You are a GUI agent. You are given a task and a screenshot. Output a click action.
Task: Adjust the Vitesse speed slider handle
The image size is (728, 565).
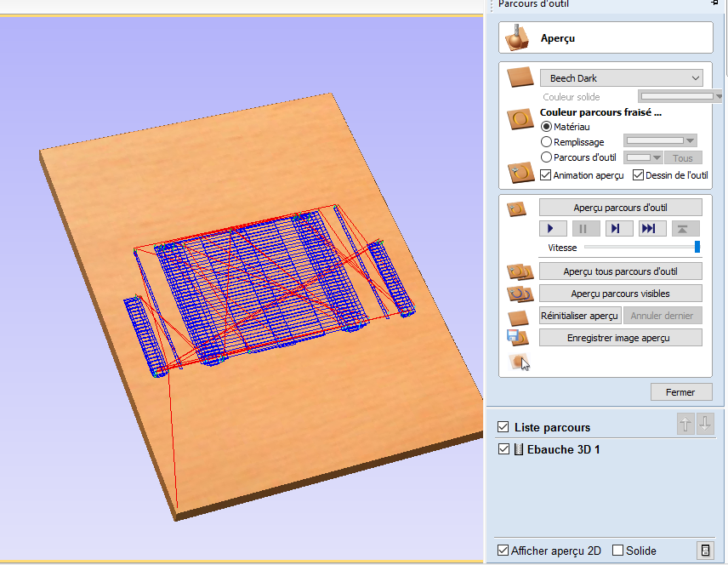click(x=697, y=247)
